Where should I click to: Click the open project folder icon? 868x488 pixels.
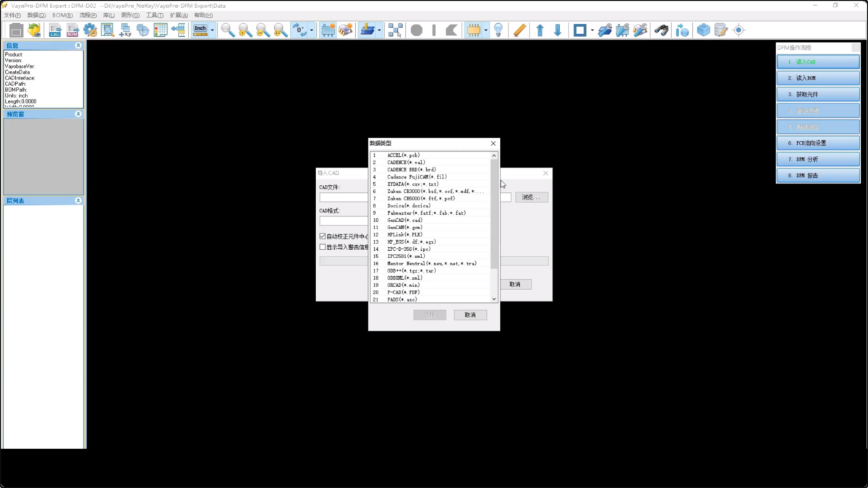(34, 30)
